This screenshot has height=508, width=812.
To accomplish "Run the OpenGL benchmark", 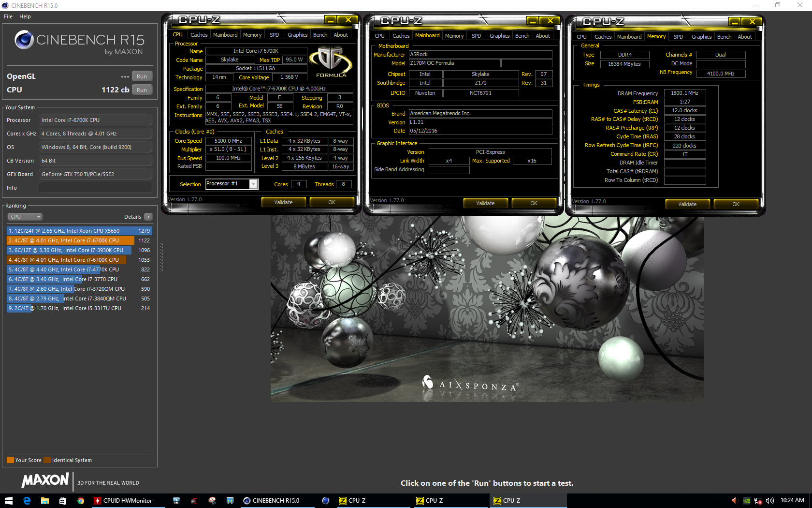I will (142, 76).
